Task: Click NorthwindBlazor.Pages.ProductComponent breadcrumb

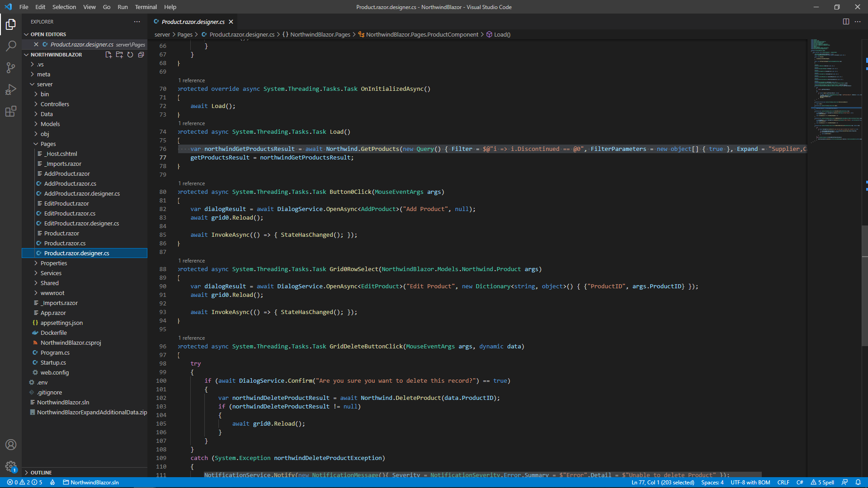Action: point(418,35)
